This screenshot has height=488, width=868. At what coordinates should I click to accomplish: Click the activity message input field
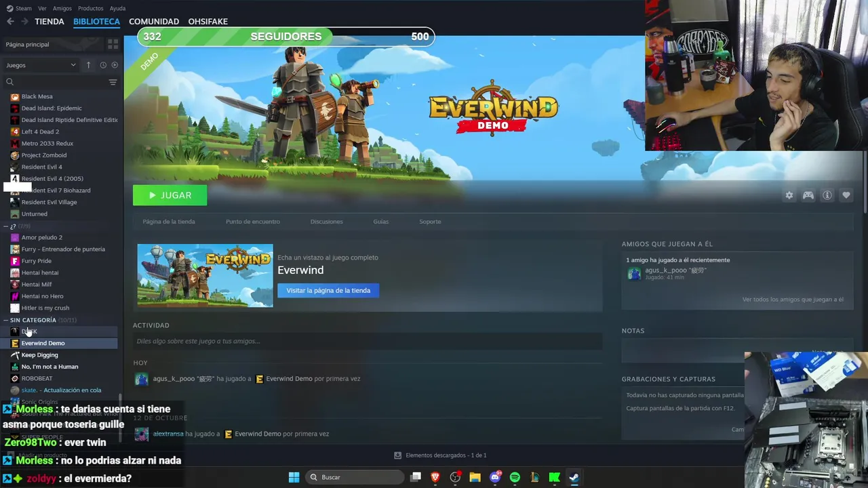click(368, 341)
